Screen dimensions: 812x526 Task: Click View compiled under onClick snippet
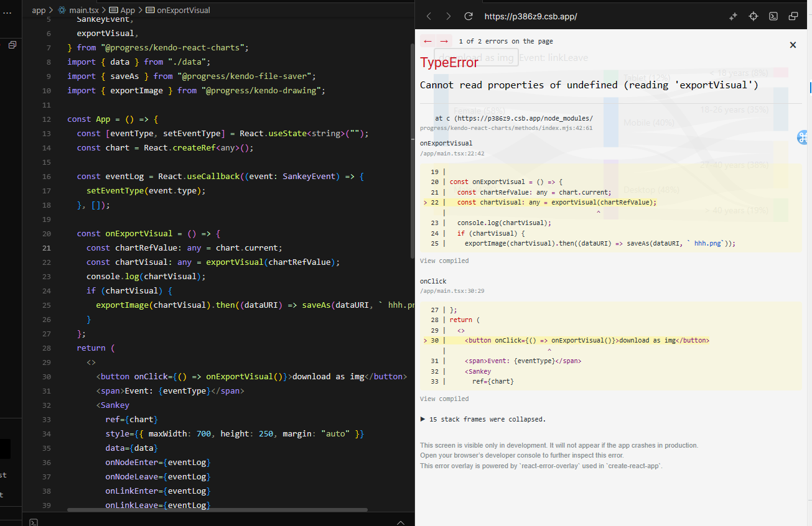click(444, 399)
